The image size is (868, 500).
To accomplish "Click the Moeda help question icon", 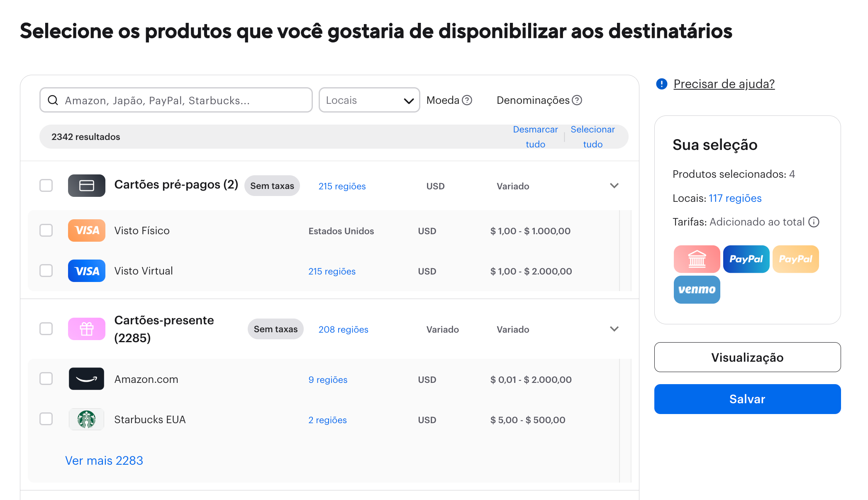I will [467, 100].
